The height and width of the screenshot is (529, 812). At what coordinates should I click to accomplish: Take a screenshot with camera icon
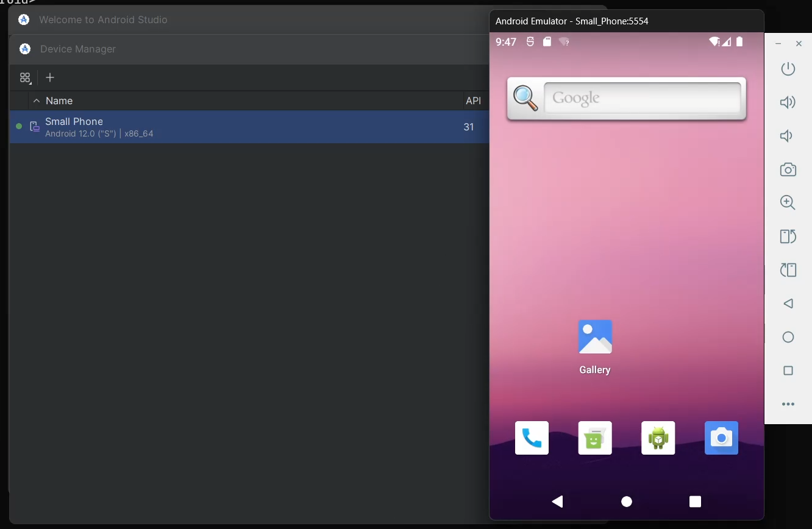tap(788, 169)
